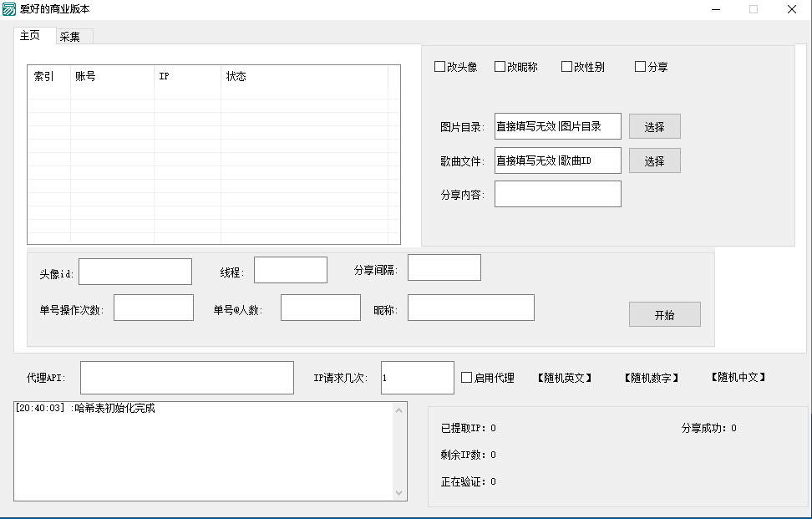Enable the 改头像 checkbox
The height and width of the screenshot is (519, 812).
click(x=440, y=67)
